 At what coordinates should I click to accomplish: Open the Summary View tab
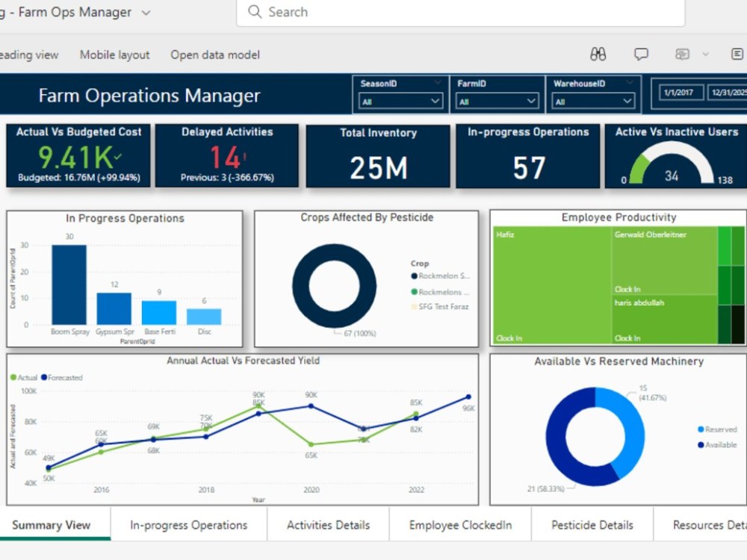click(52, 525)
